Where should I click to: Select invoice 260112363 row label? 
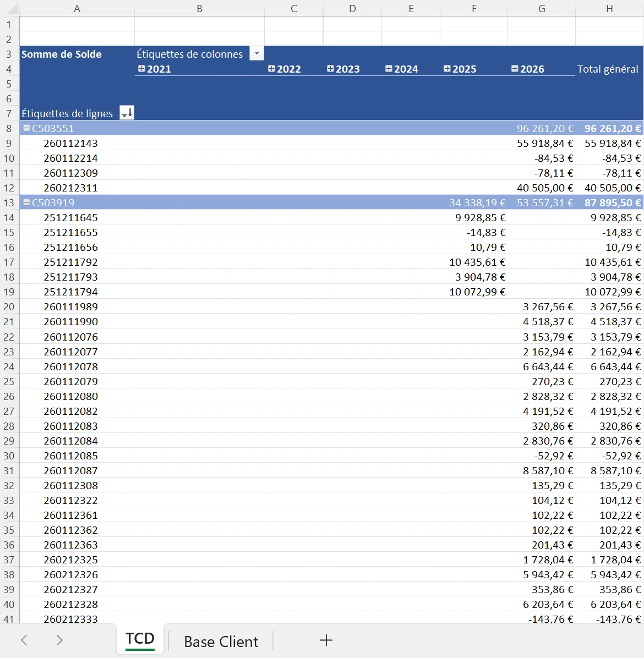[70, 545]
